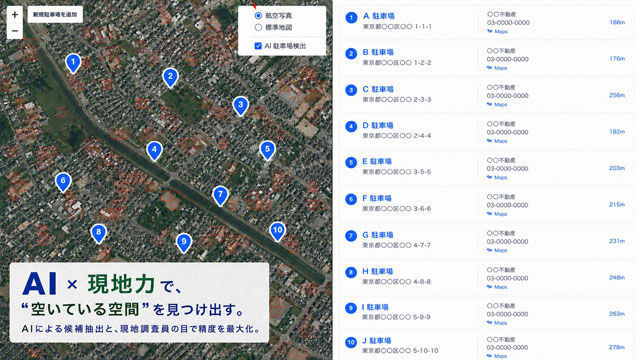Click the numbered badge 4 in list

pyautogui.click(x=351, y=127)
